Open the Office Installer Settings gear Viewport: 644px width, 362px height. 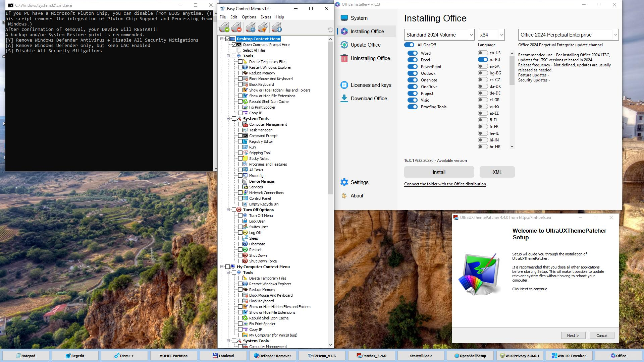(344, 182)
